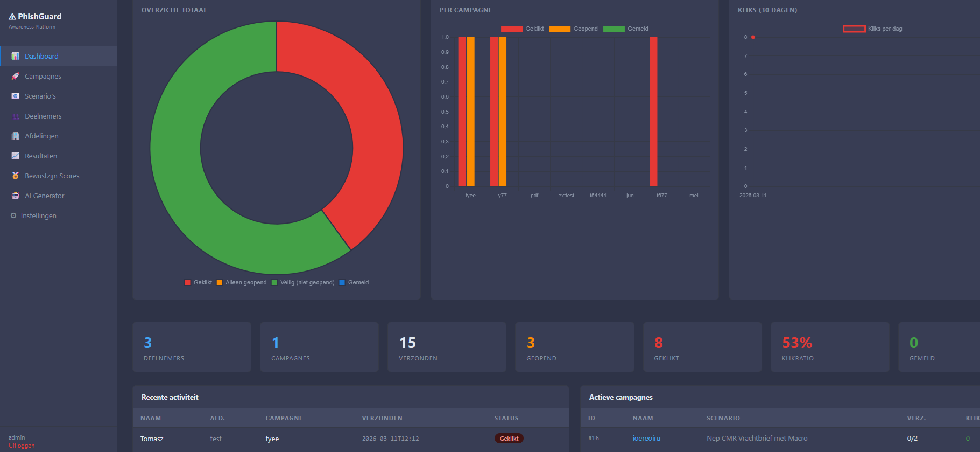
Task: Open the ioereoiru campaign link
Action: [x=646, y=438]
